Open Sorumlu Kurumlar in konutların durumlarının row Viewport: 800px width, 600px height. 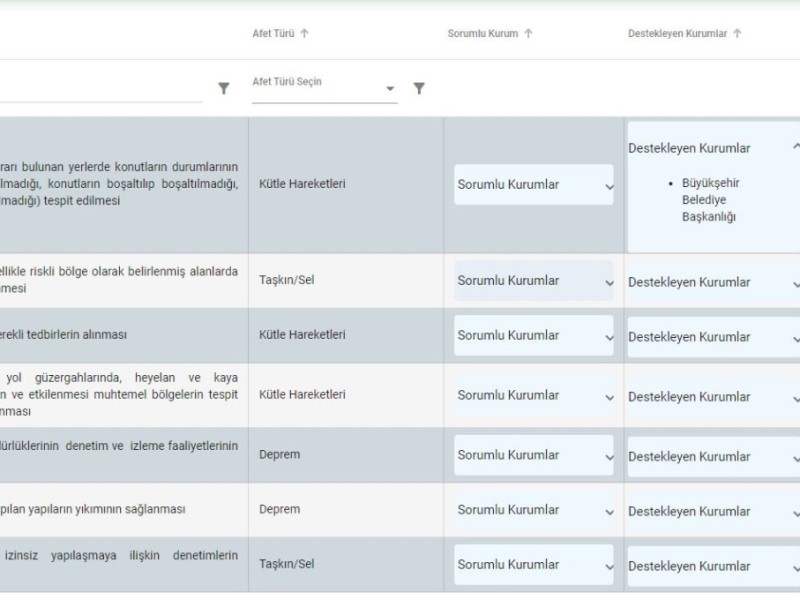[534, 185]
